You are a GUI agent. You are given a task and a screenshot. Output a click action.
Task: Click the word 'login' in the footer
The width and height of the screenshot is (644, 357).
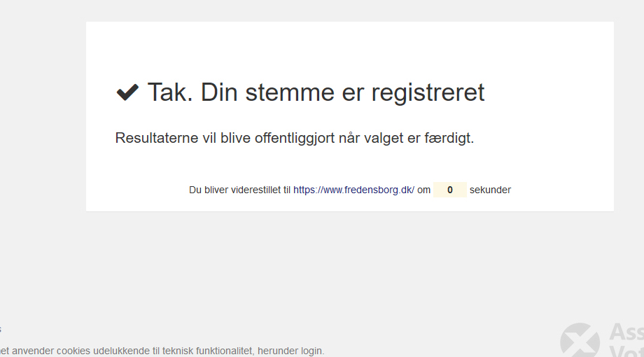pos(311,351)
